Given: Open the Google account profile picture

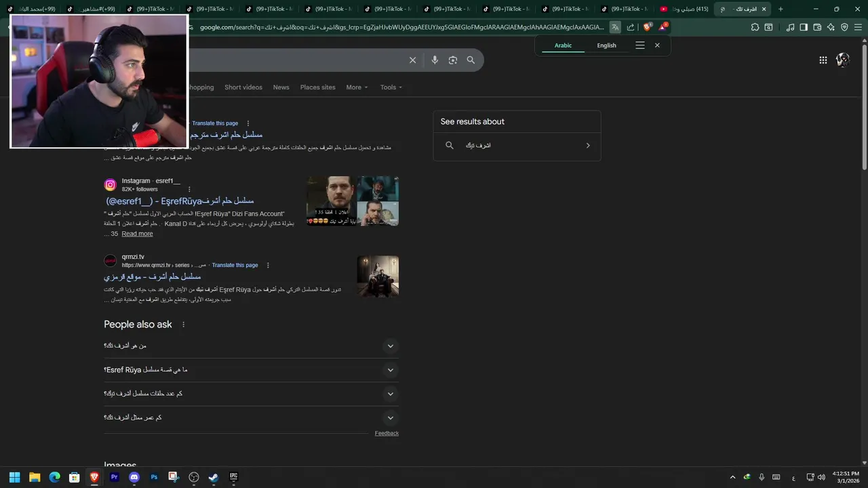Looking at the screenshot, I should click(x=843, y=60).
